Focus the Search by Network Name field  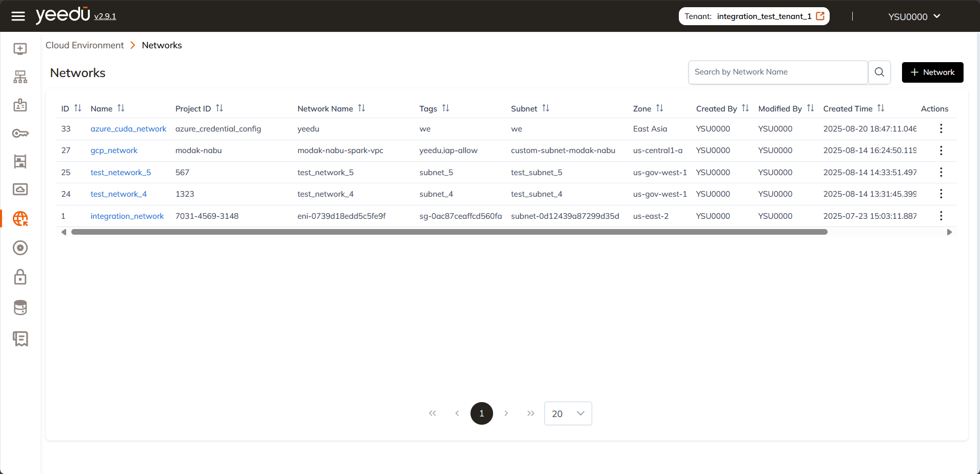click(x=777, y=72)
